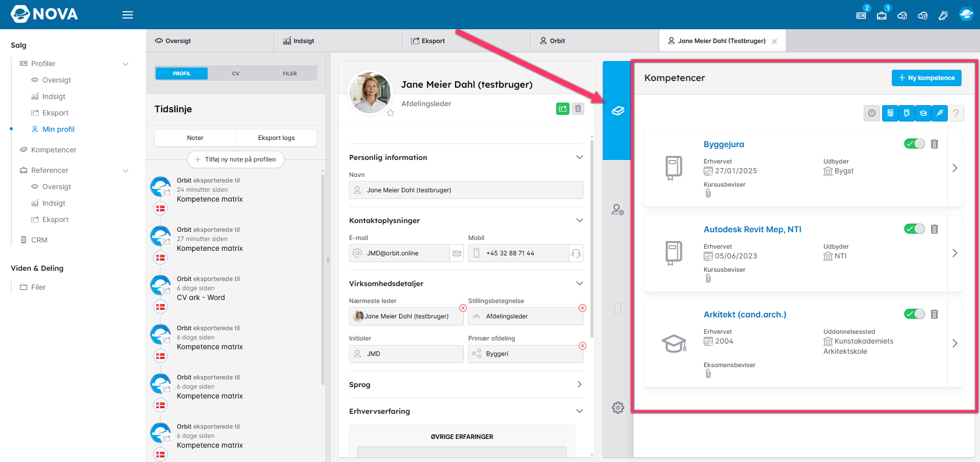Expand the Byggejura competence details arrow
This screenshot has height=462, width=980.
coord(955,168)
